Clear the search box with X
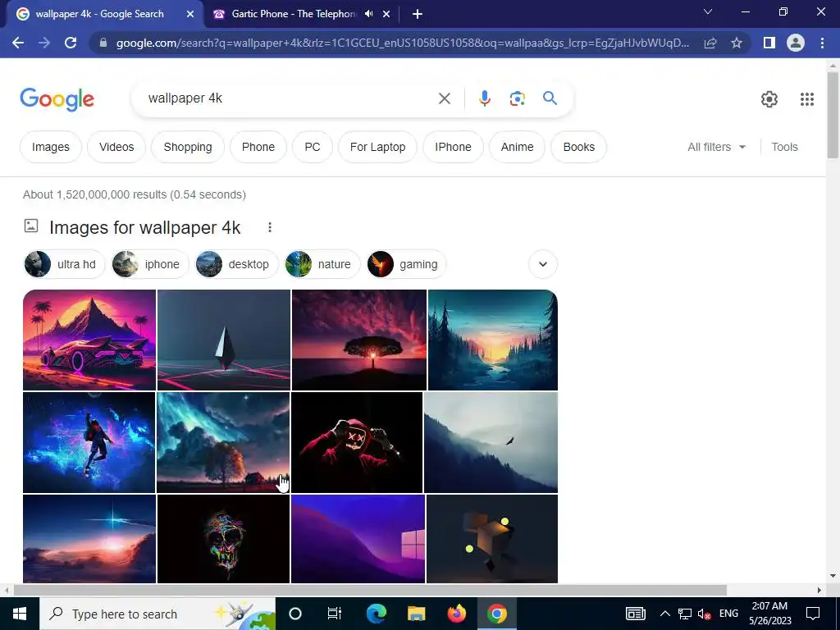The height and width of the screenshot is (630, 840). click(444, 98)
